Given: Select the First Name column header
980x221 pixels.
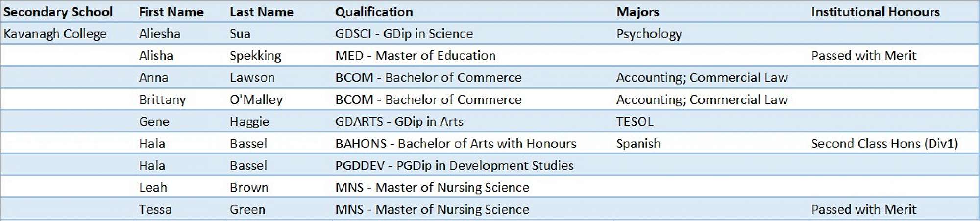Looking at the screenshot, I should click(171, 12).
